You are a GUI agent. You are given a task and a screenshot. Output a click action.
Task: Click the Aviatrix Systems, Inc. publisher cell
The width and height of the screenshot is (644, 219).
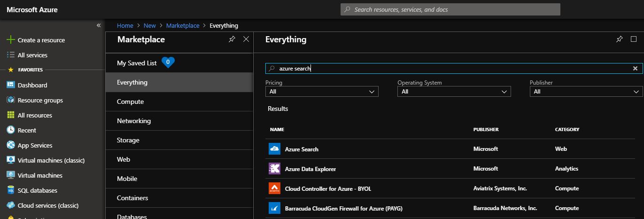tap(500, 188)
